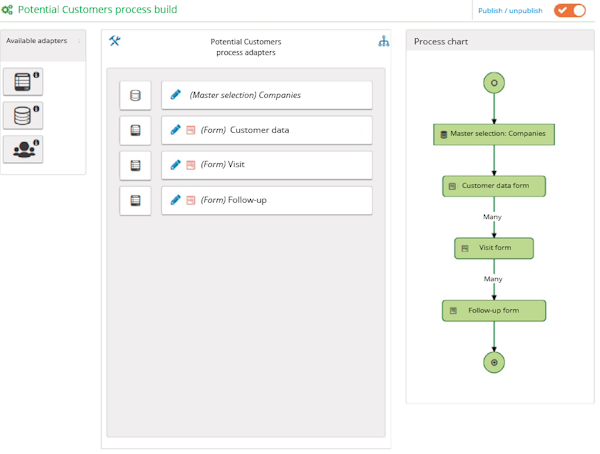Open info badge on the users adapter
The width and height of the screenshot is (600, 454).
click(x=36, y=142)
